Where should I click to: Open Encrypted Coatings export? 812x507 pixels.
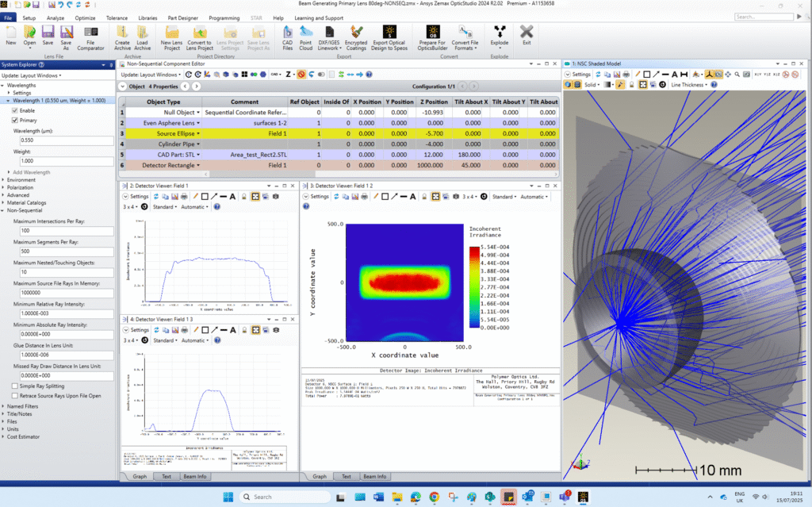pyautogui.click(x=356, y=39)
